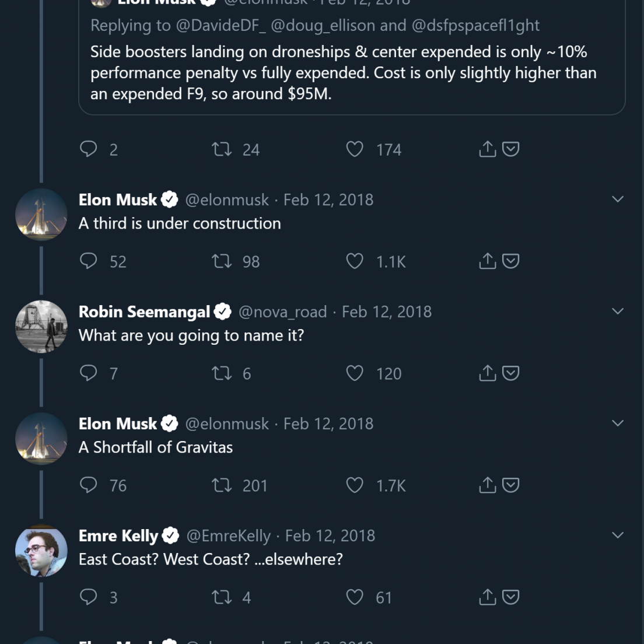Open the @nova_road profile link
The height and width of the screenshot is (644, 644).
pyautogui.click(x=282, y=311)
